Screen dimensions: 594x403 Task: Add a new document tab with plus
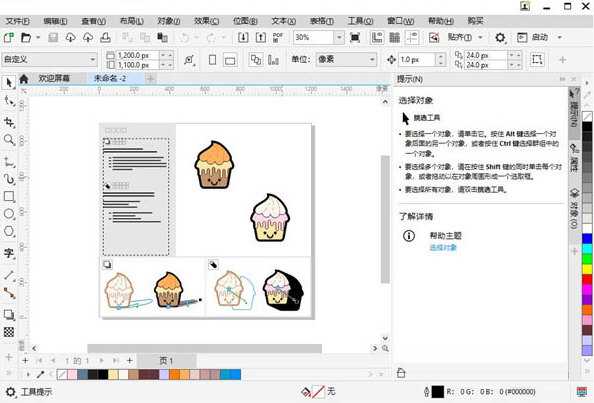coord(150,79)
